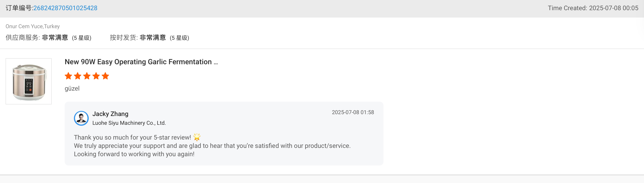Click 'Looking forward to working with you again' text
Image resolution: width=644 pixels, height=183 pixels.
pos(134,154)
